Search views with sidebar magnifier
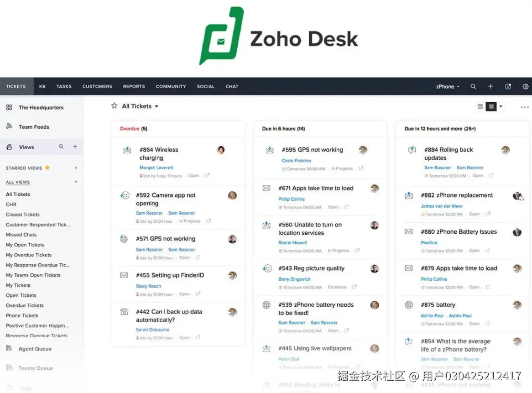The image size is (532, 393). click(61, 147)
